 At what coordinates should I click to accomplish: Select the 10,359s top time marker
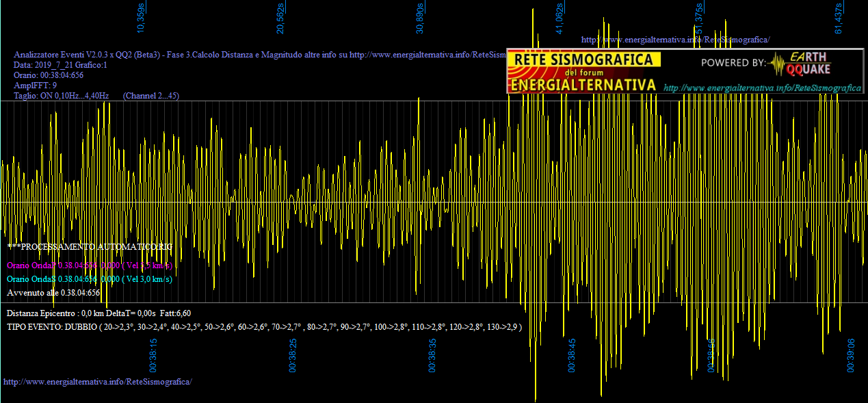(x=142, y=18)
